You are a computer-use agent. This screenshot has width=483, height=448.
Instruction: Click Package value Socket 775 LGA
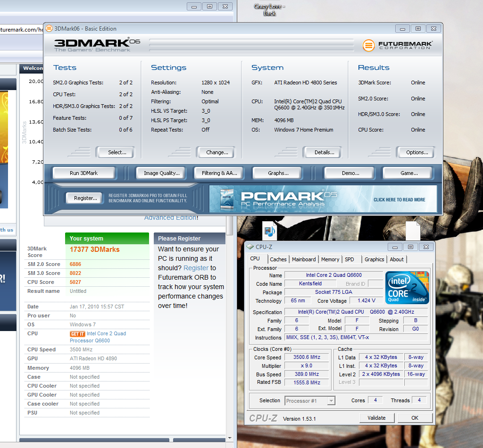click(333, 292)
